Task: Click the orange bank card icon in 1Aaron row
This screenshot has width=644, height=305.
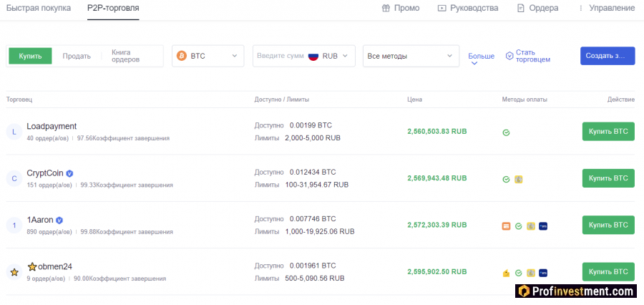Action: (507, 226)
